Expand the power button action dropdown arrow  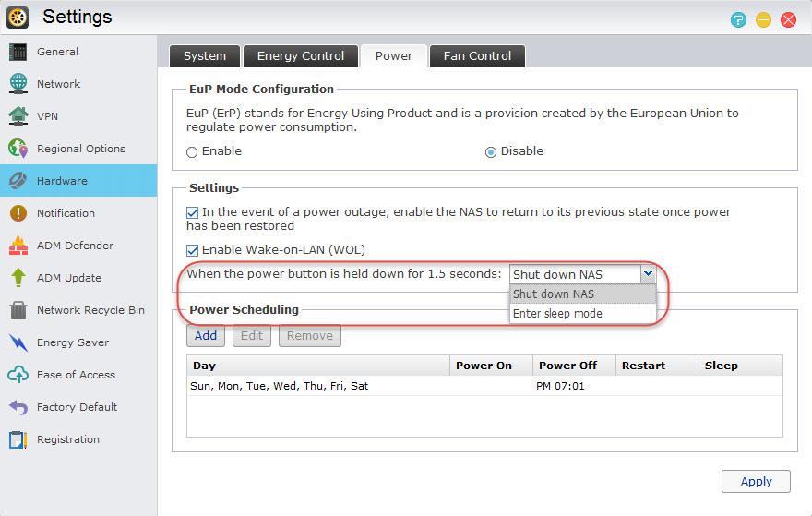click(648, 273)
